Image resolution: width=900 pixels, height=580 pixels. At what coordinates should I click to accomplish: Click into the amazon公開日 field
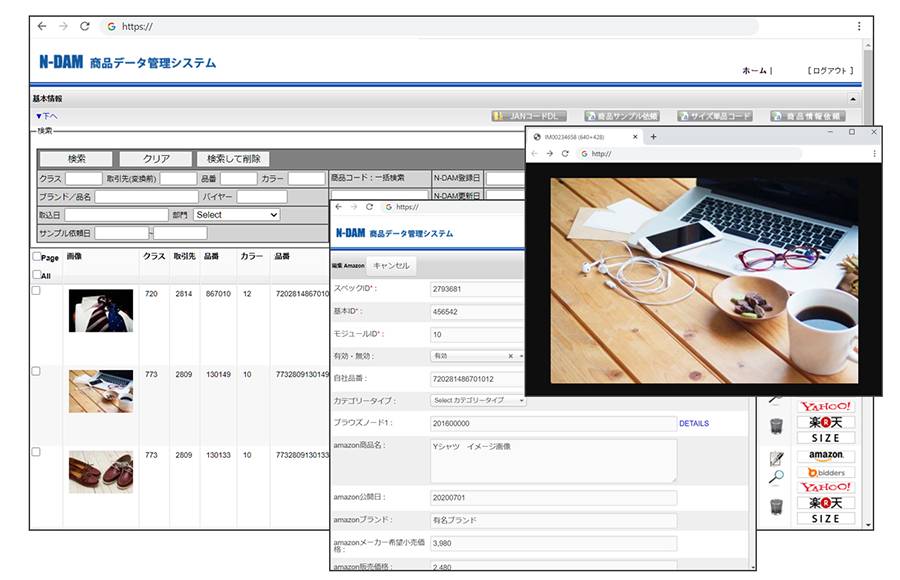click(x=553, y=498)
